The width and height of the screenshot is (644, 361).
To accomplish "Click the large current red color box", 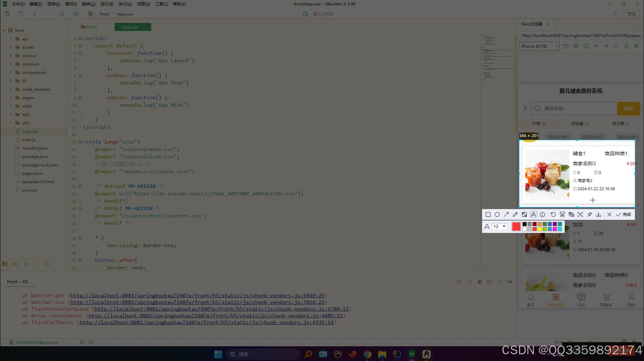I will 516,227.
